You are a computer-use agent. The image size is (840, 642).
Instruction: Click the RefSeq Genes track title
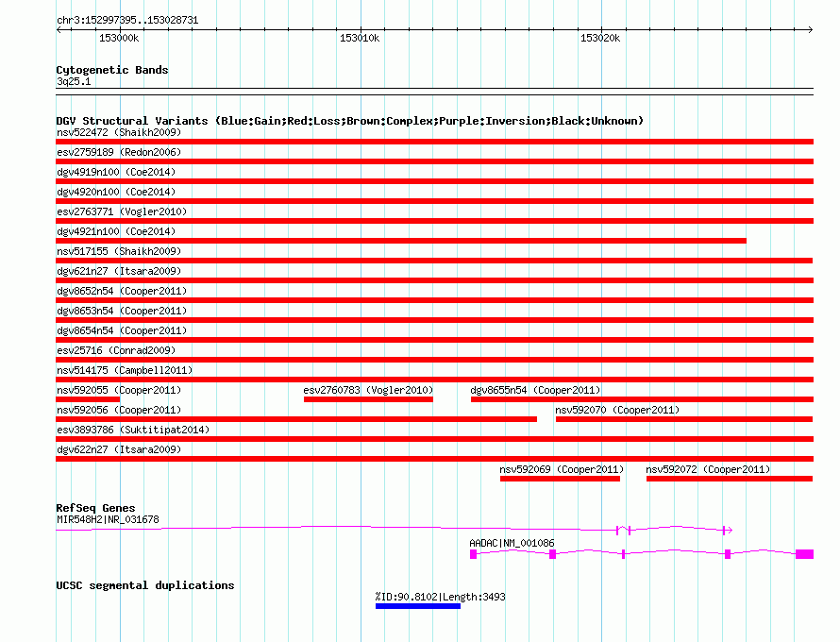pyautogui.click(x=95, y=508)
